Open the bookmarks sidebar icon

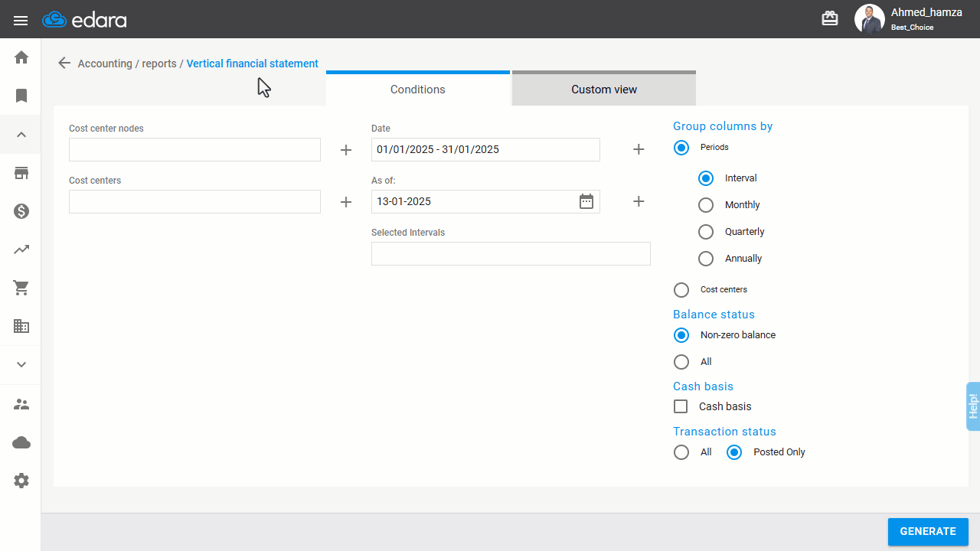tap(21, 96)
